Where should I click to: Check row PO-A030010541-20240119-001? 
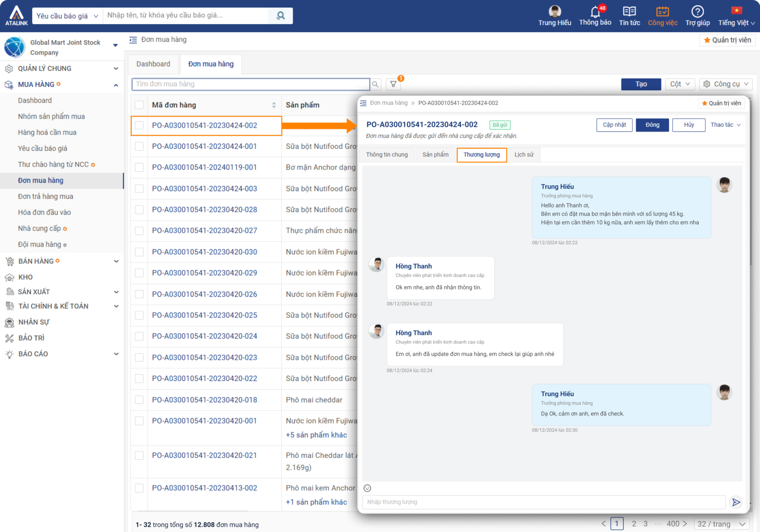[139, 167]
